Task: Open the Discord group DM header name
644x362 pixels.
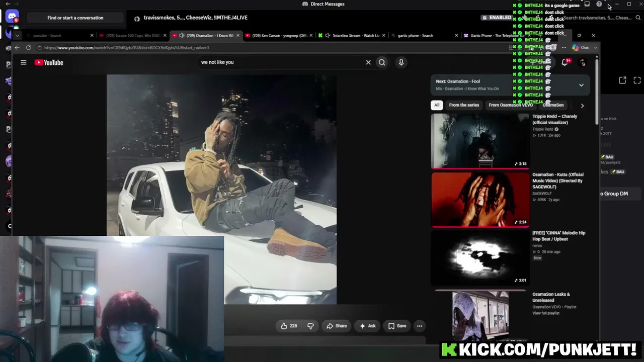Action: pos(196,18)
